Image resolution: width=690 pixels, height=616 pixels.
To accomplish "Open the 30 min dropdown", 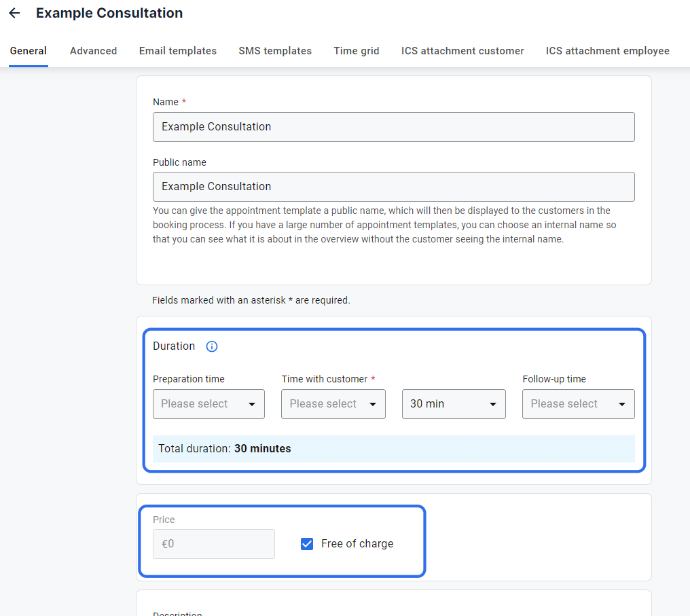I will click(x=454, y=404).
